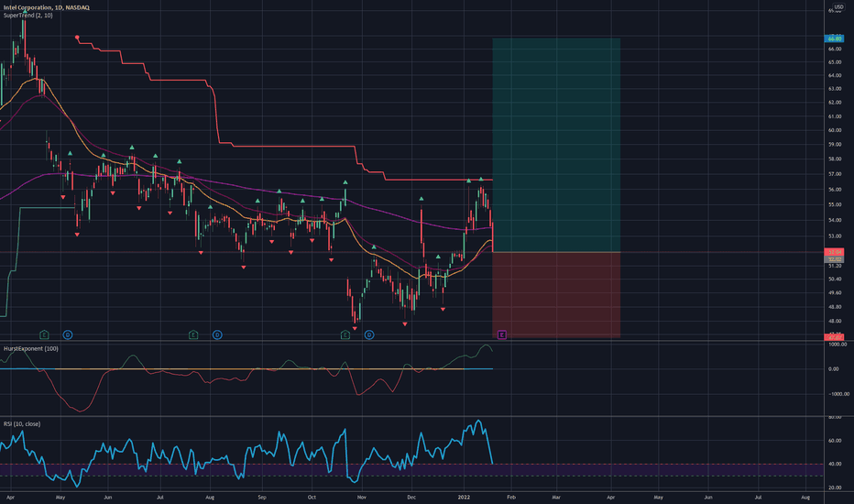Click the Mar label on time axis
Viewport: 854px width, 504px height.
click(x=556, y=497)
